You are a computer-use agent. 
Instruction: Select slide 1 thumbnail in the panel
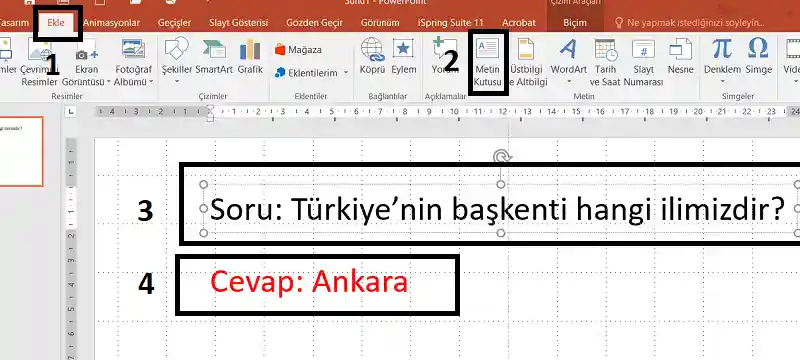point(21,151)
